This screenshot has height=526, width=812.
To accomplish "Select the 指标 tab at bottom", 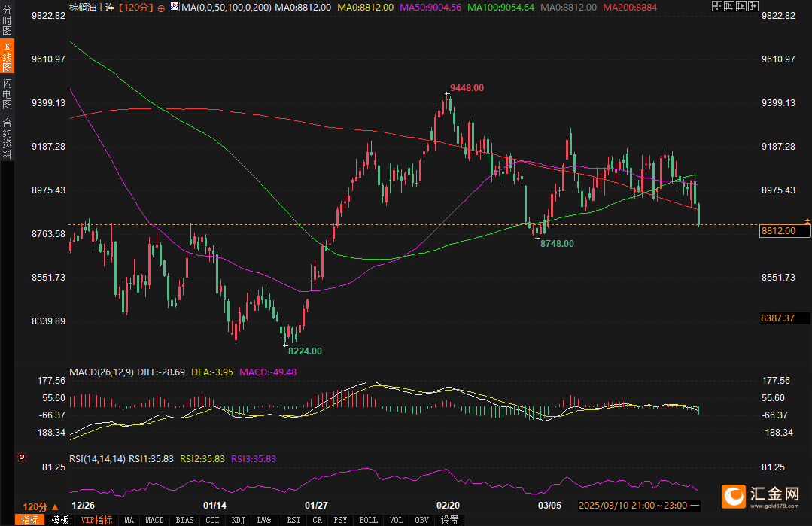I will tap(30, 520).
